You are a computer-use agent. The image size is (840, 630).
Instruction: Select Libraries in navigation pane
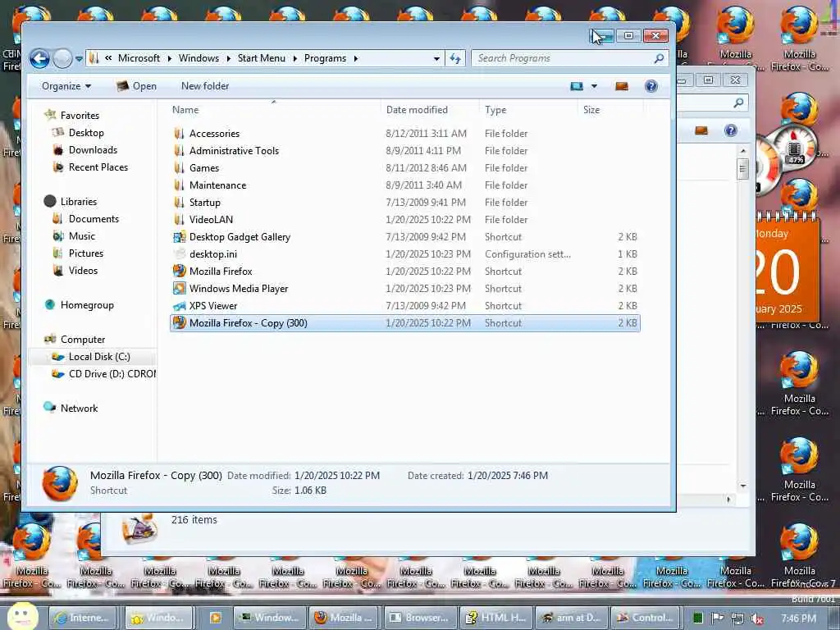click(x=78, y=202)
